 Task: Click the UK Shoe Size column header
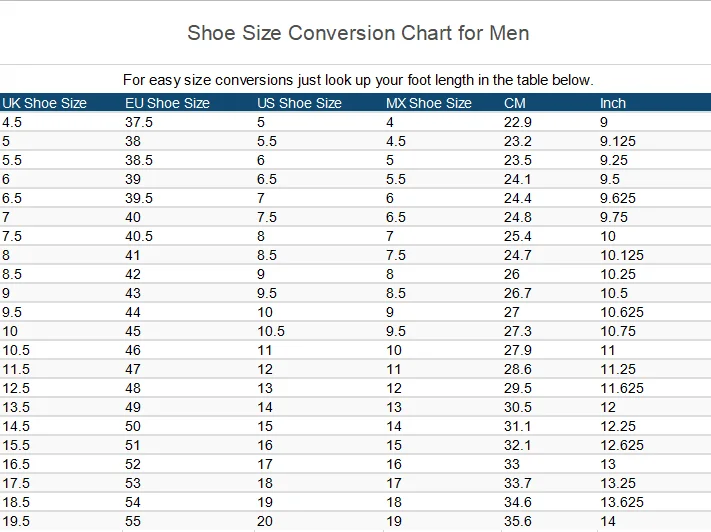[x=45, y=103]
